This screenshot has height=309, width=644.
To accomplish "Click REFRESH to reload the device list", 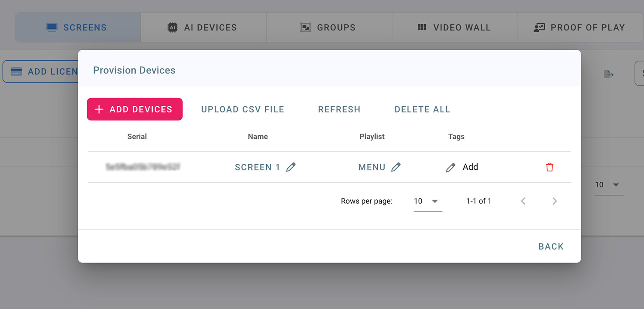I will pos(339,109).
